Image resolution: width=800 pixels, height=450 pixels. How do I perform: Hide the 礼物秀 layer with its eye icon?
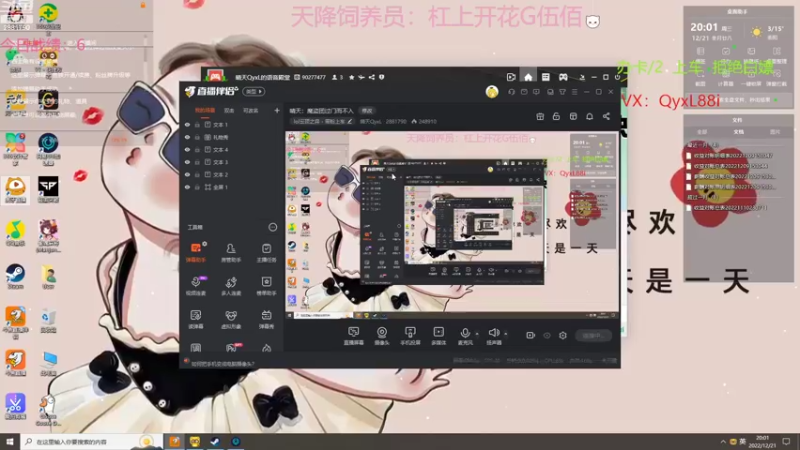[187, 137]
